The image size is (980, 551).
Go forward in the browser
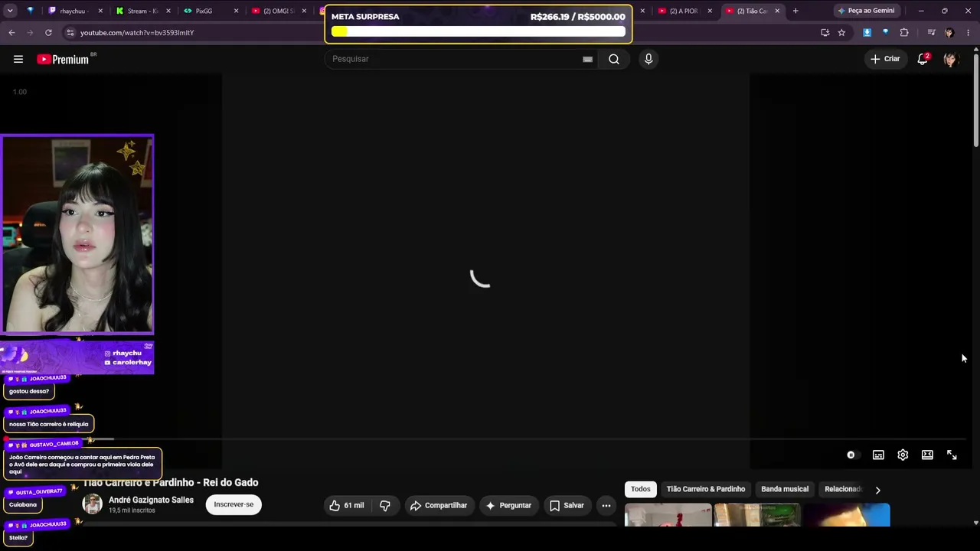point(30,32)
